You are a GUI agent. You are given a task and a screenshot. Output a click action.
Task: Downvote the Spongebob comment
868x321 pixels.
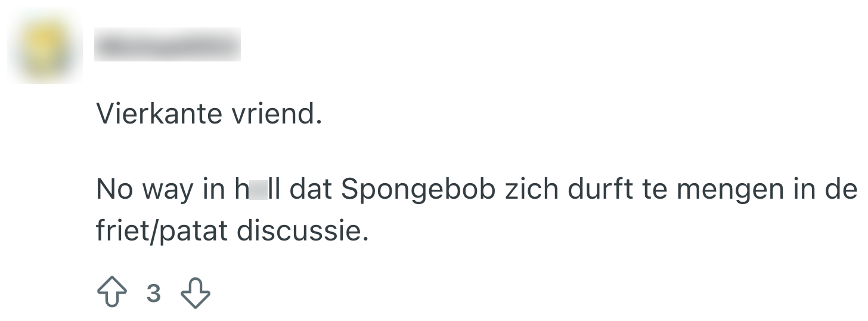pos(196,294)
